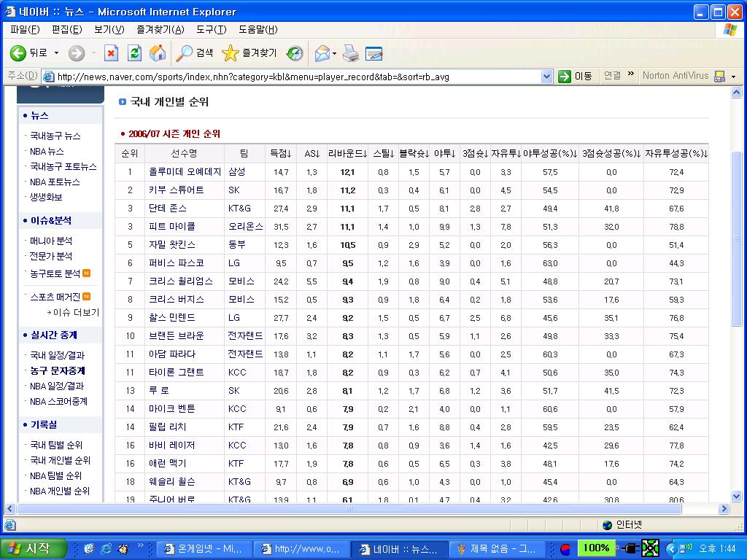The width and height of the screenshot is (747, 560).
Task: Open 국내 팀별 순위 sidebar link
Action: 56,445
